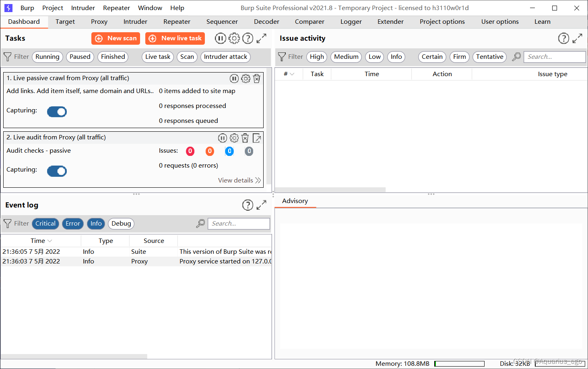The width and height of the screenshot is (588, 369).
Task: Toggle Capturing for Live audit task
Action: tap(57, 171)
